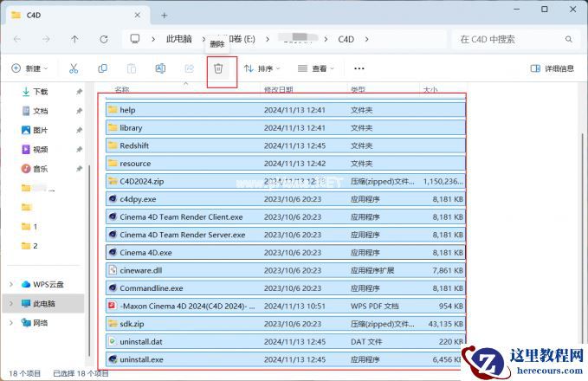Open folder named 2 in sidebar
This screenshot has height=381, width=588.
tap(30, 246)
